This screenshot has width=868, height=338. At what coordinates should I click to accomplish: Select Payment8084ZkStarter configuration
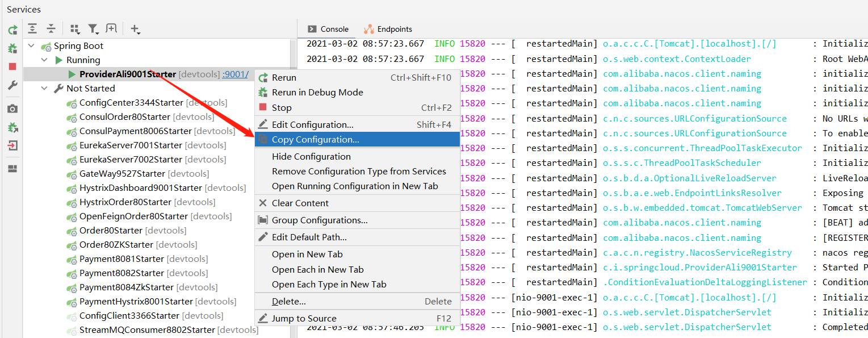[x=127, y=287]
